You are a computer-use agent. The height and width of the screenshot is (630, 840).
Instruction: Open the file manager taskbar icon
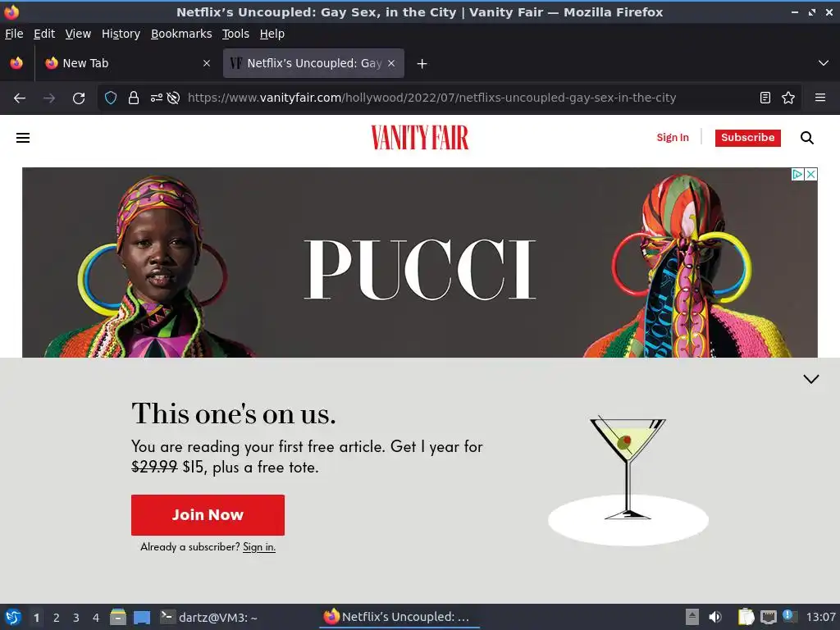click(x=118, y=617)
